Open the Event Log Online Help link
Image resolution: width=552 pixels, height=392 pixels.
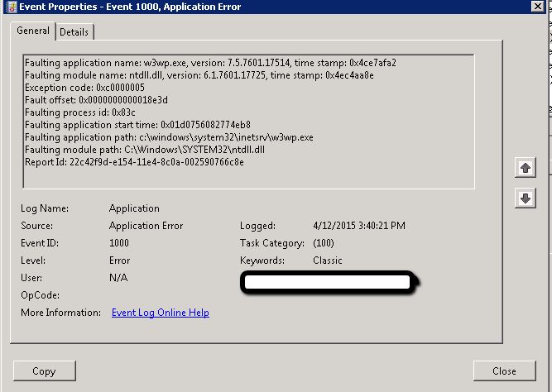tap(161, 313)
